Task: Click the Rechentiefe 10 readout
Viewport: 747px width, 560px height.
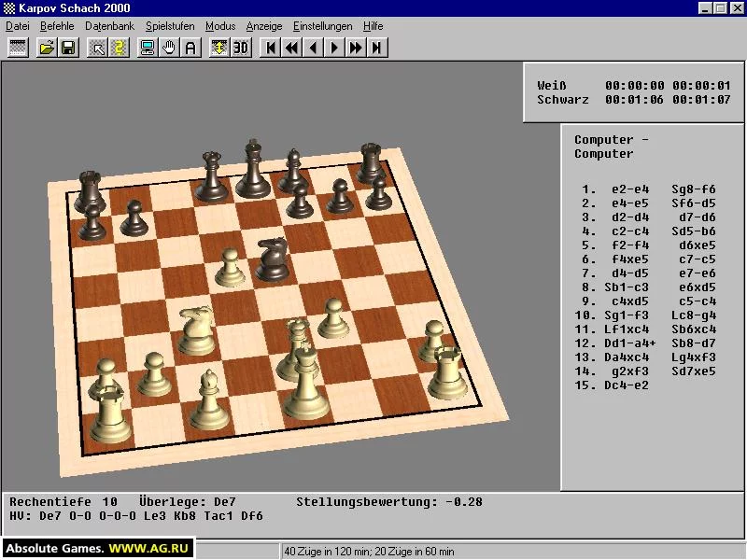Action: pos(63,502)
